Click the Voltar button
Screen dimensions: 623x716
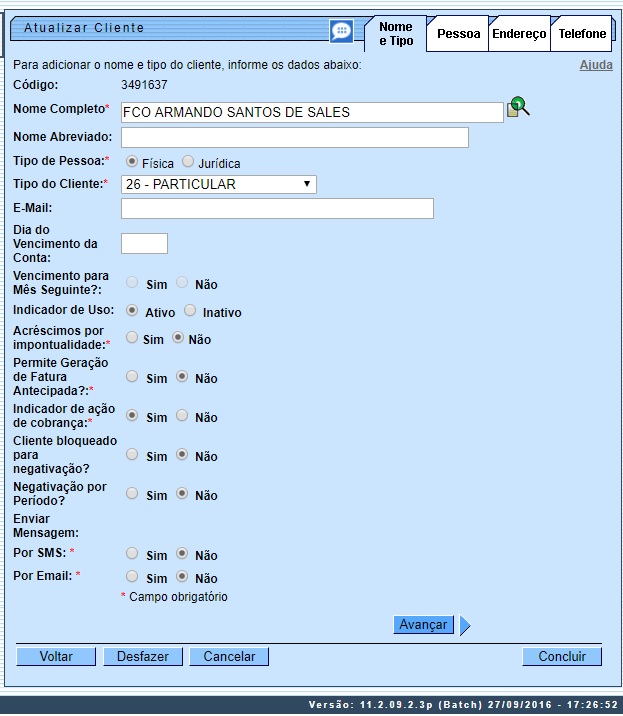[x=56, y=657]
